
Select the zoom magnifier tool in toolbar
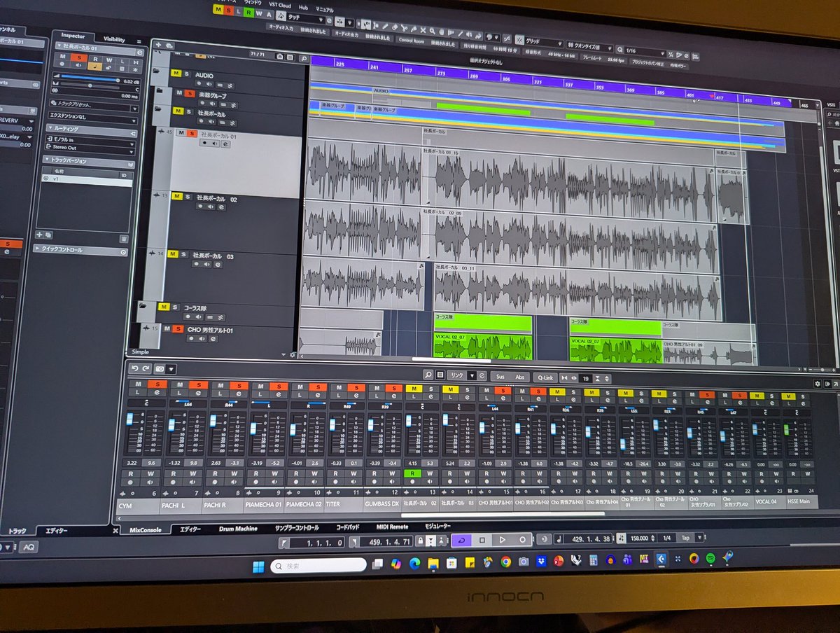click(433, 31)
